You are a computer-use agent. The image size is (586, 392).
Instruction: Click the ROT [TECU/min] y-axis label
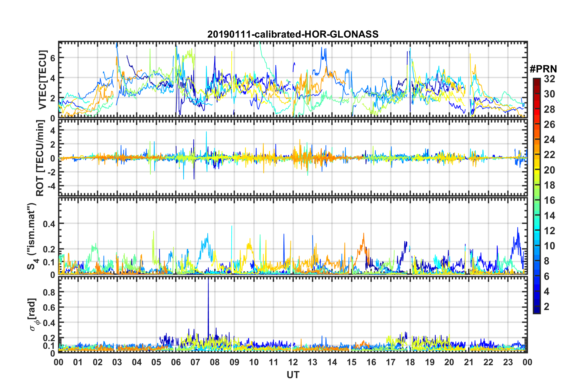tap(40, 158)
